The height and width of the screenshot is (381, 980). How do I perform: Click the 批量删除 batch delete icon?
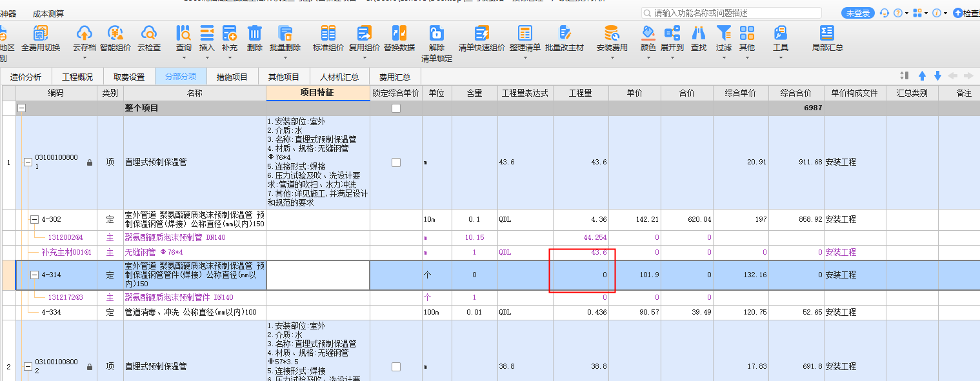click(285, 34)
